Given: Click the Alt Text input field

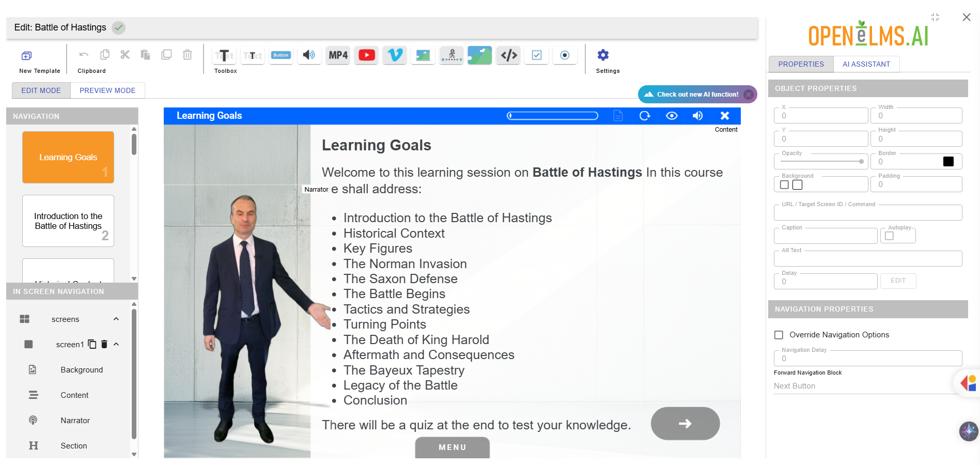Looking at the screenshot, I should tap(868, 259).
